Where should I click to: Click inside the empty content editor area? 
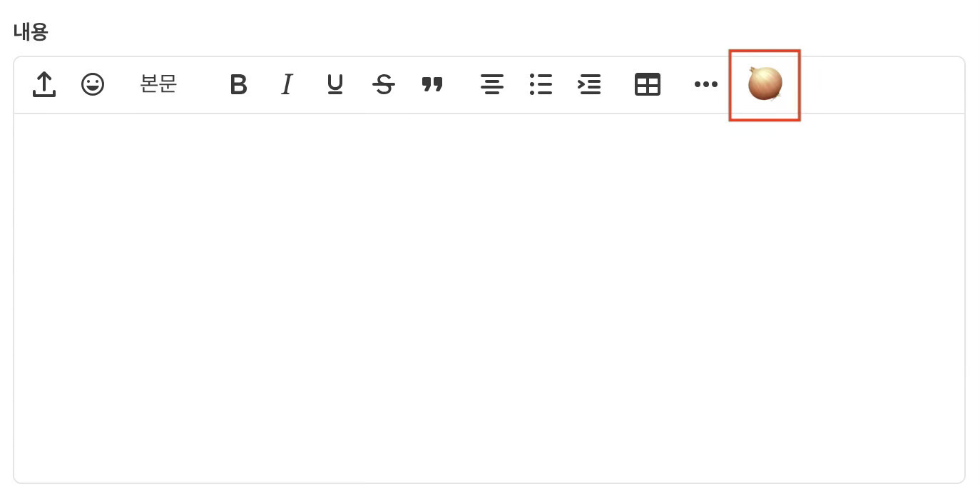tap(489, 298)
